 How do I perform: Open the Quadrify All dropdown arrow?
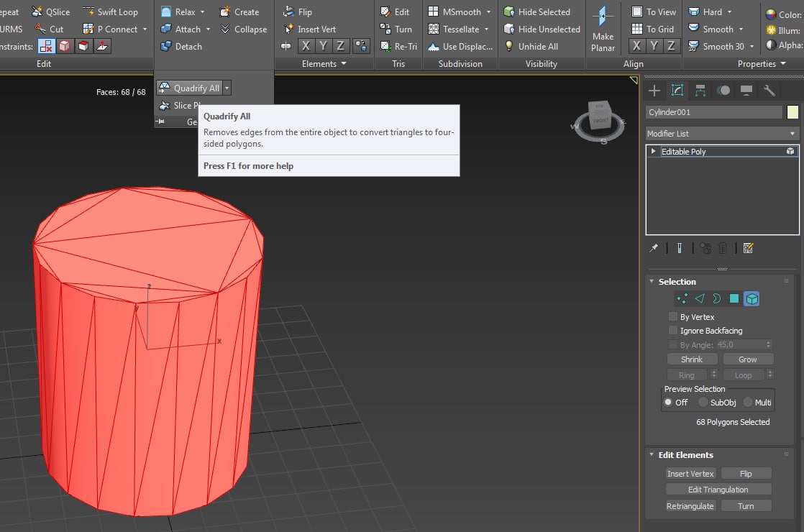227,88
